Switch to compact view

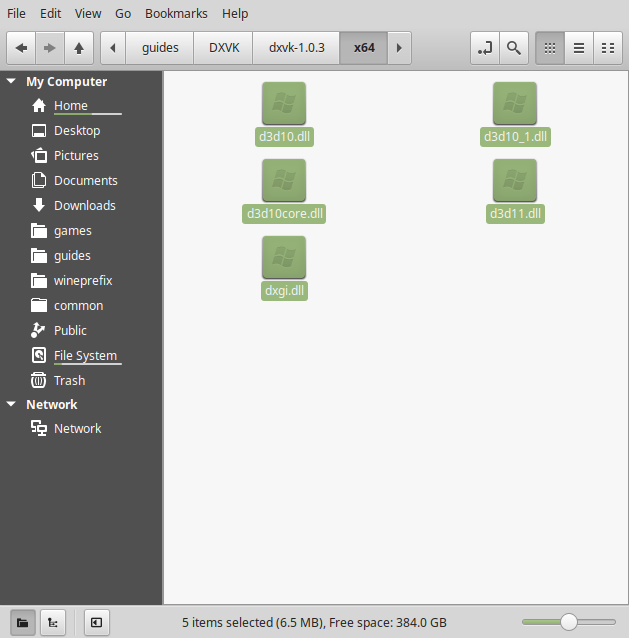[x=608, y=48]
